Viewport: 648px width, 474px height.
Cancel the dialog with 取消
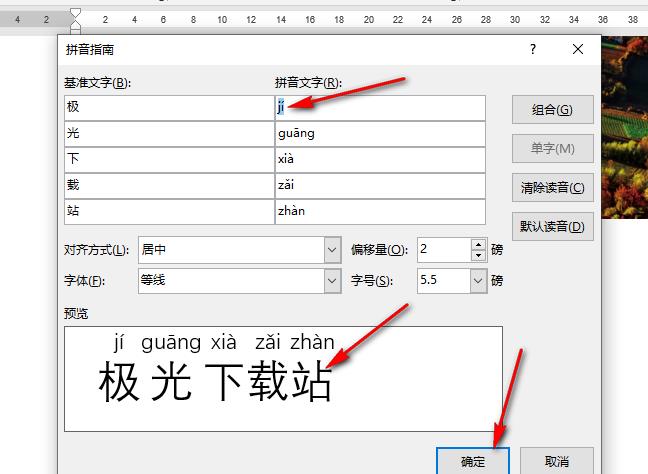pos(557,461)
